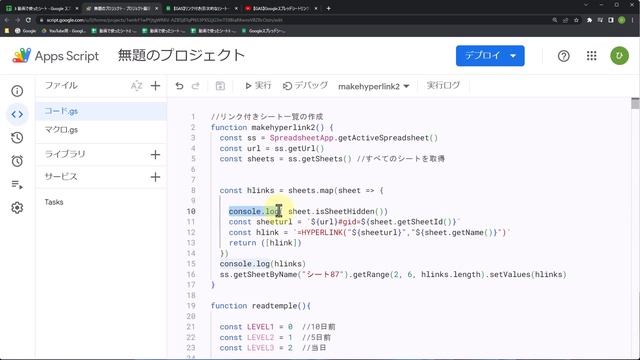Viewport: 640px width, 360px height.
Task: Go back in browser
Action: tap(7, 20)
